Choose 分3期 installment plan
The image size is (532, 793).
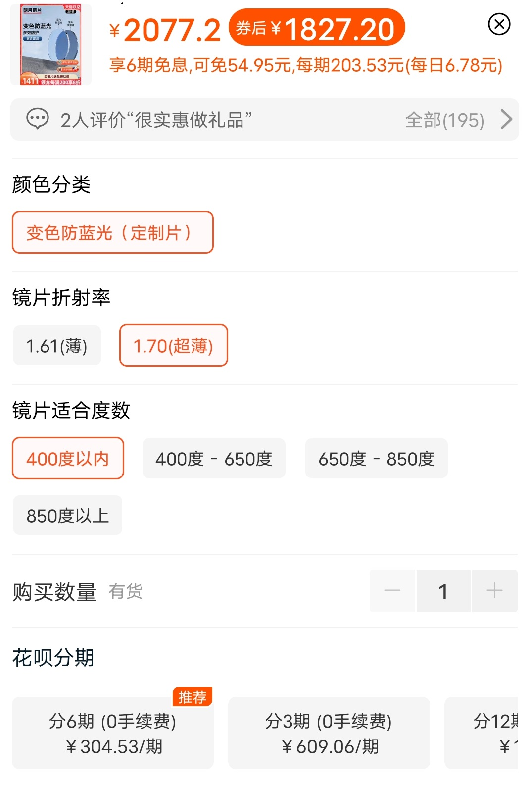tap(329, 733)
